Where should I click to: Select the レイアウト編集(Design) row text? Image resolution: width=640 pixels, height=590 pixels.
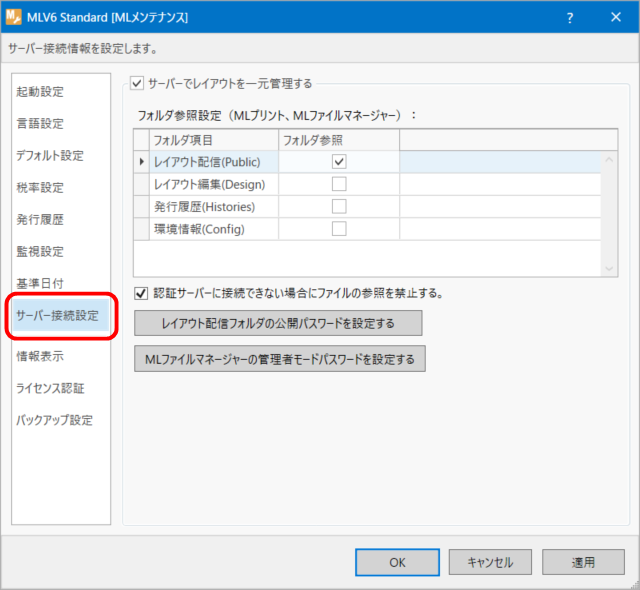[209, 184]
